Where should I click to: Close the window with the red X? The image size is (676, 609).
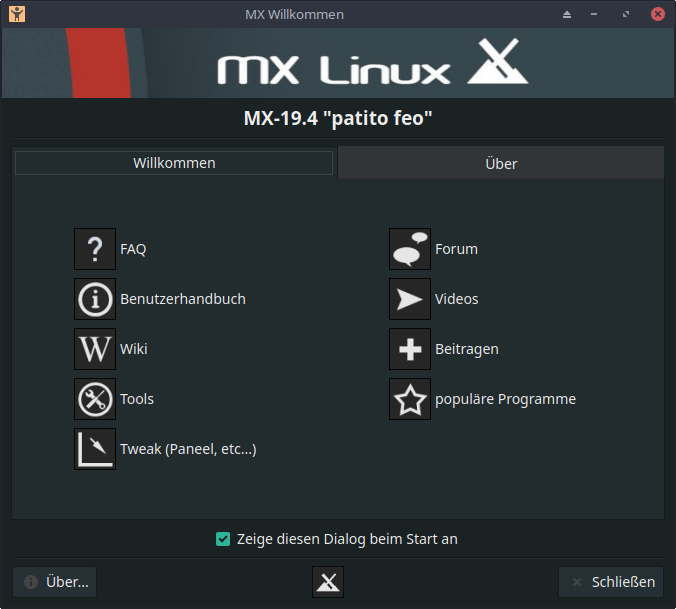(x=657, y=14)
